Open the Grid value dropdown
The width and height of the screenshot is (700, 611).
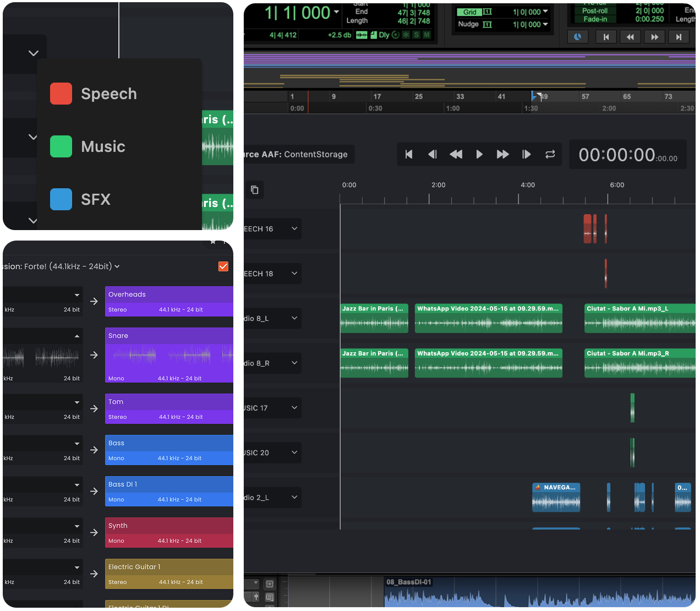(545, 12)
